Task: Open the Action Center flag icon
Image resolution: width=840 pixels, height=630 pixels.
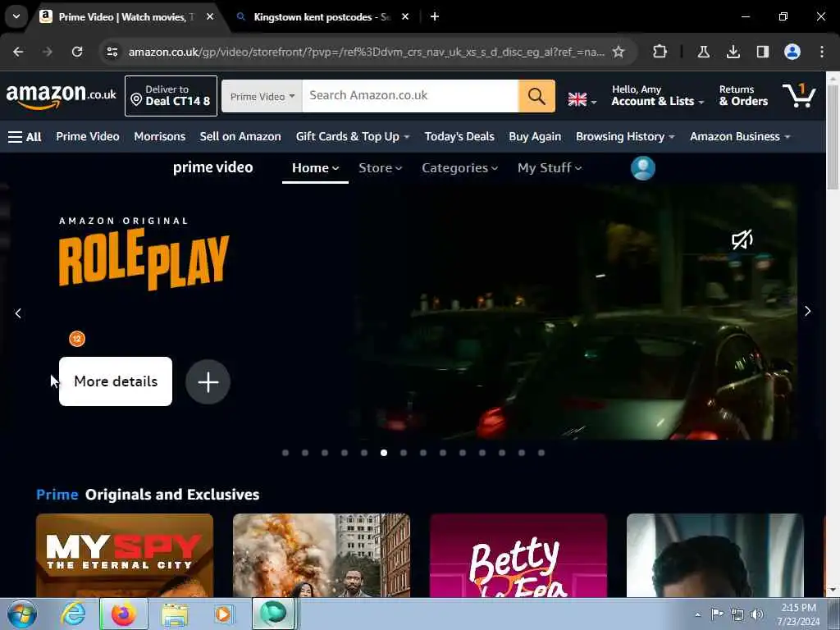Action: 717,614
